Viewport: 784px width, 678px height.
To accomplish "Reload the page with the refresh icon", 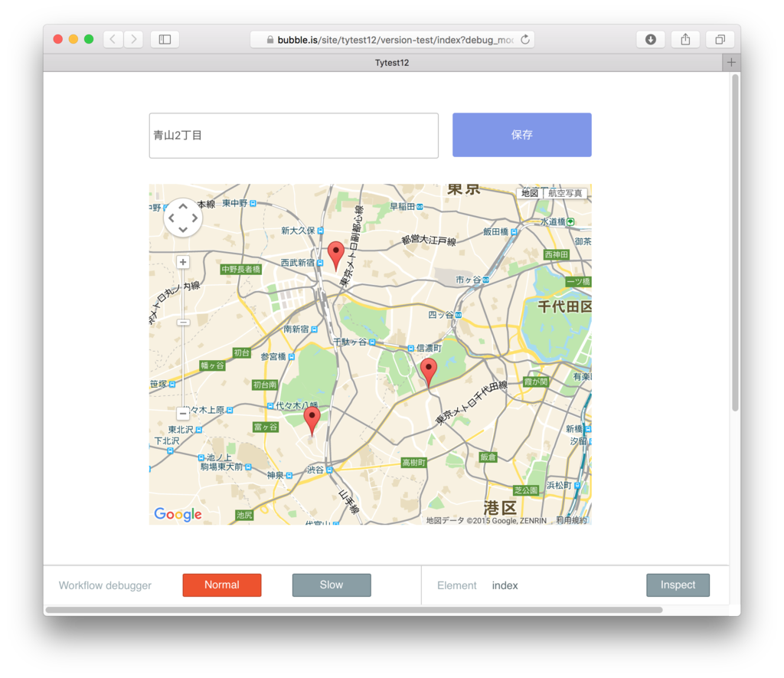I will (x=525, y=39).
